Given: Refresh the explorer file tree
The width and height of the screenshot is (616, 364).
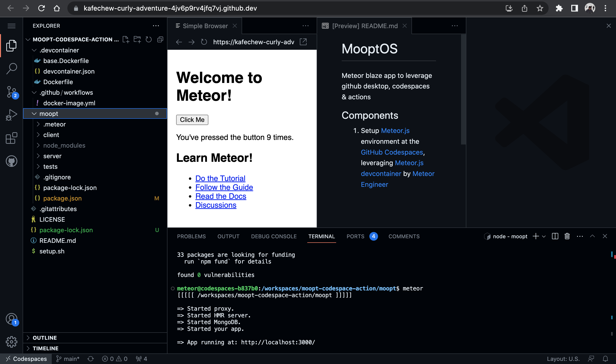Looking at the screenshot, I should click(x=149, y=39).
